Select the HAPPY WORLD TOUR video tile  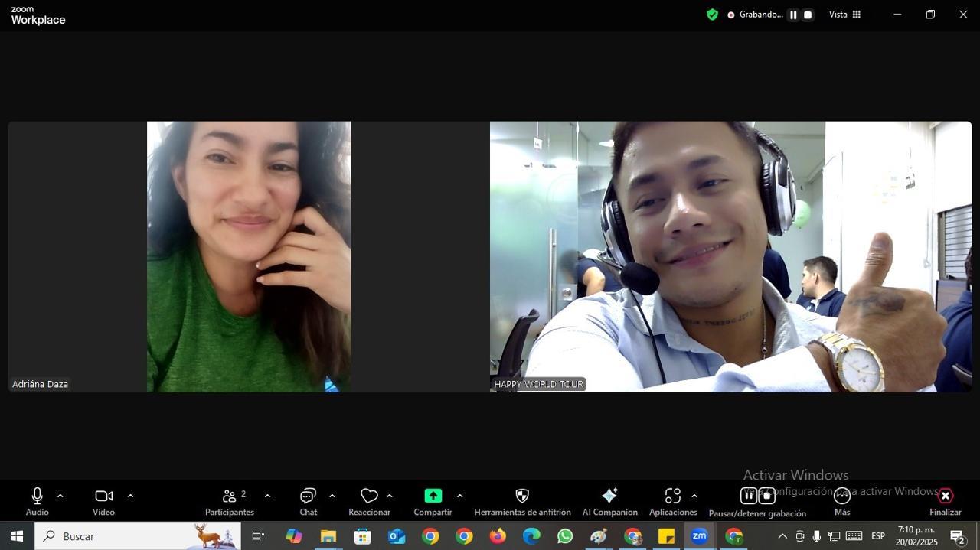[731, 257]
